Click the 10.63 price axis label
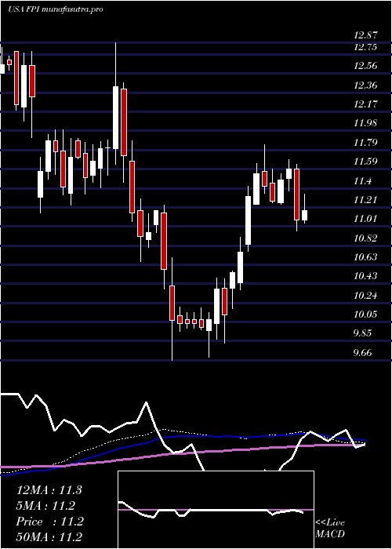 click(x=366, y=257)
